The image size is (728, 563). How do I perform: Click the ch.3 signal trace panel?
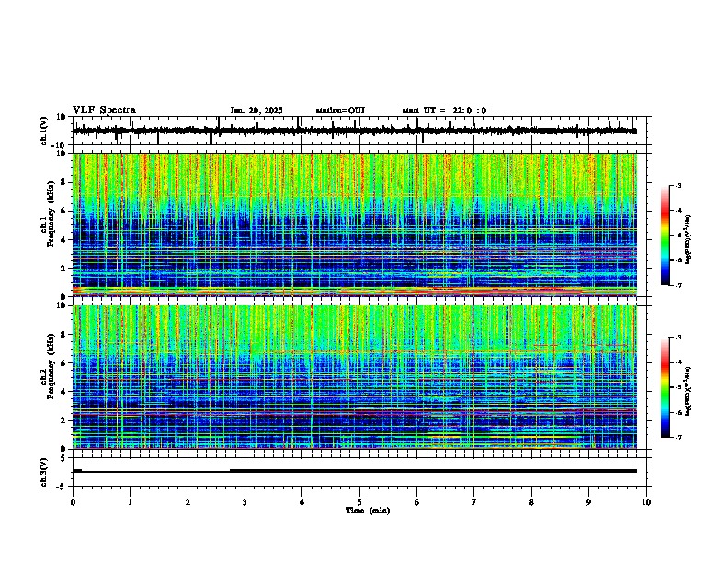click(x=359, y=472)
